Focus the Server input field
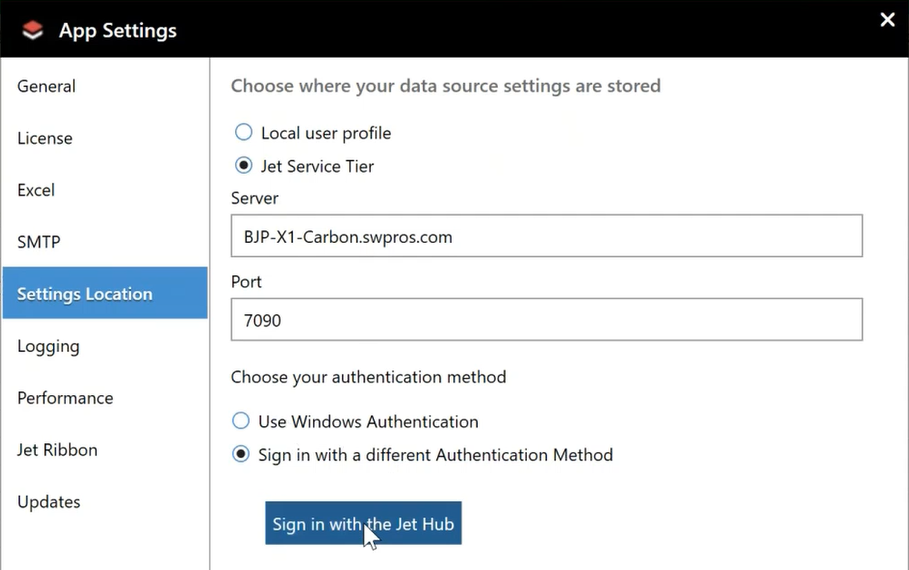 pyautogui.click(x=547, y=236)
